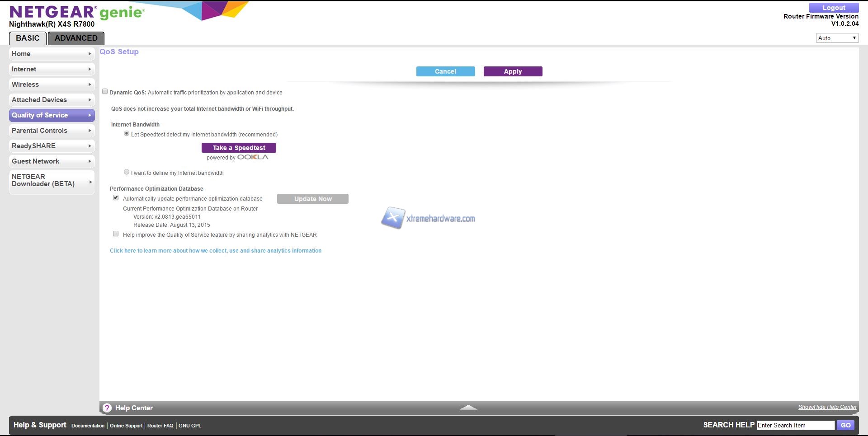Image resolution: width=868 pixels, height=436 pixels.
Task: Click the NETGEAR genie logo
Action: click(77, 12)
